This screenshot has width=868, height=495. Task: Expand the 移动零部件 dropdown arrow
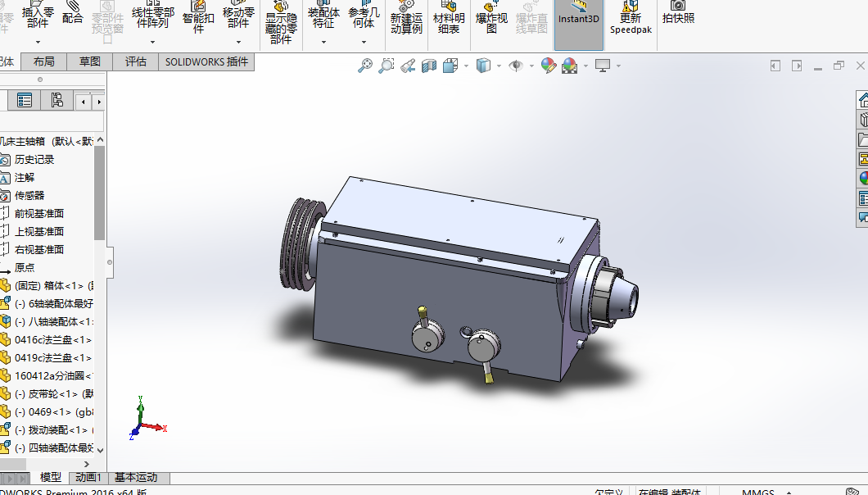click(x=238, y=42)
